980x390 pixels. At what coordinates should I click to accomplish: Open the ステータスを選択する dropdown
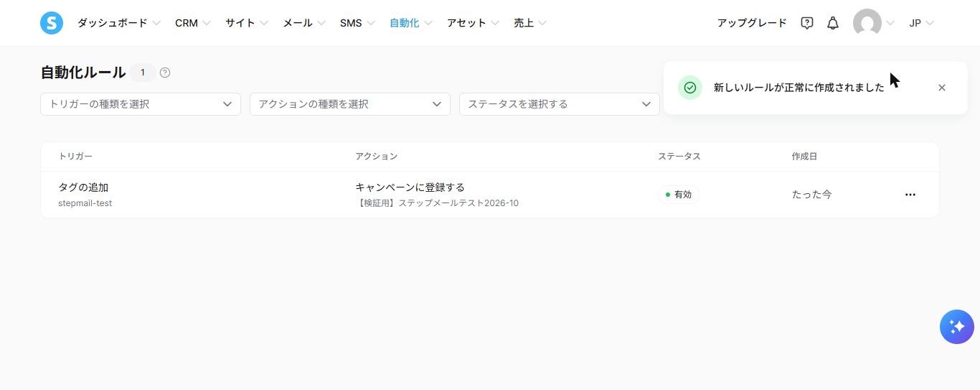(x=560, y=104)
